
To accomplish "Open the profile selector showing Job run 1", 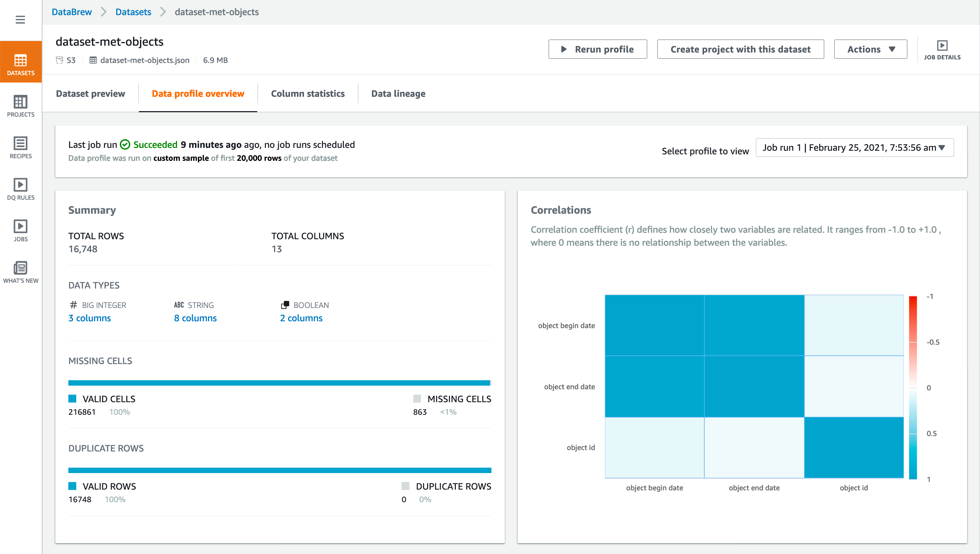I will [854, 147].
